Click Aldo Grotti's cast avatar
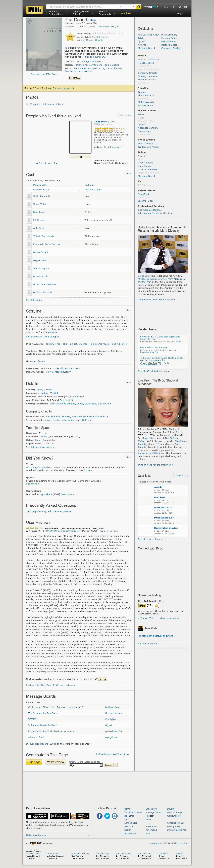Image resolution: width=214 pixels, height=868 pixels. click(x=29, y=228)
